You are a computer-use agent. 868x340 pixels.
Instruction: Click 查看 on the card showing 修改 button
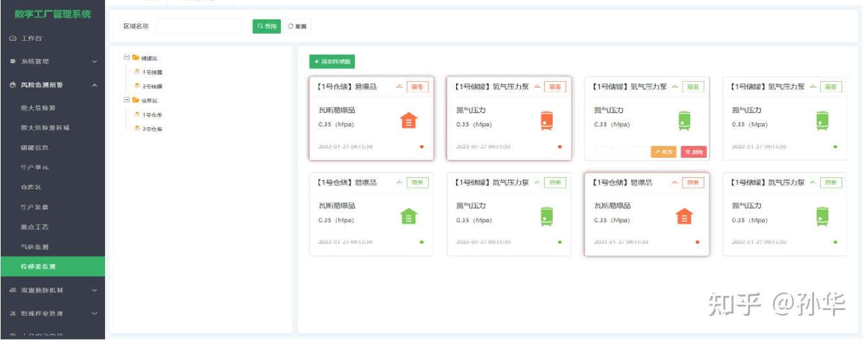click(x=693, y=87)
